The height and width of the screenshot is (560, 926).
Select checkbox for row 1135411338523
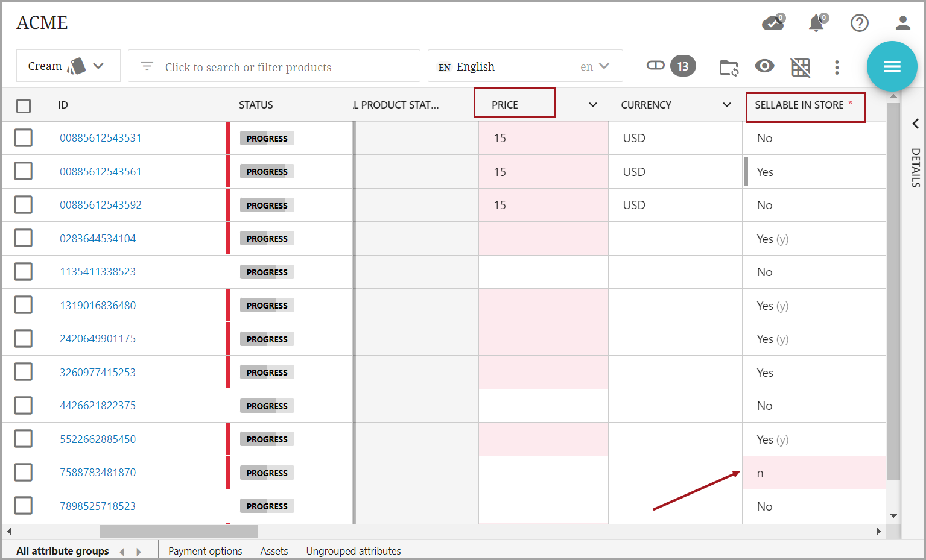(x=24, y=272)
